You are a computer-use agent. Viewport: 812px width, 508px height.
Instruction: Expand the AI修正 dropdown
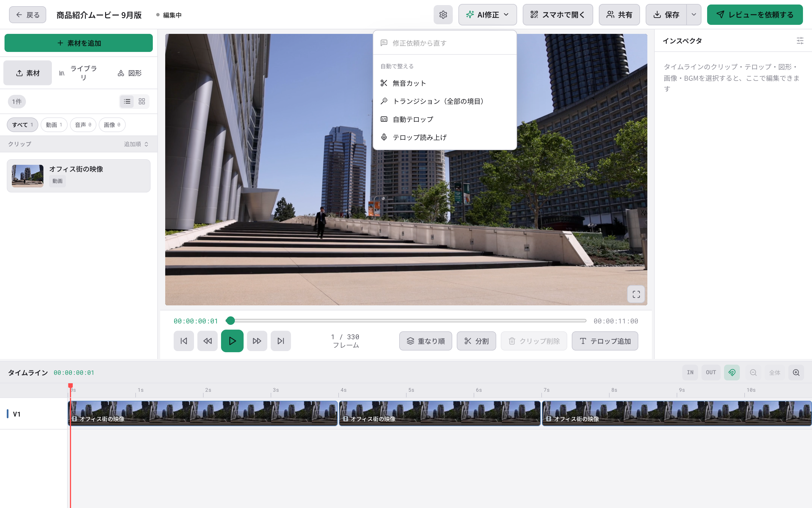pyautogui.click(x=487, y=15)
